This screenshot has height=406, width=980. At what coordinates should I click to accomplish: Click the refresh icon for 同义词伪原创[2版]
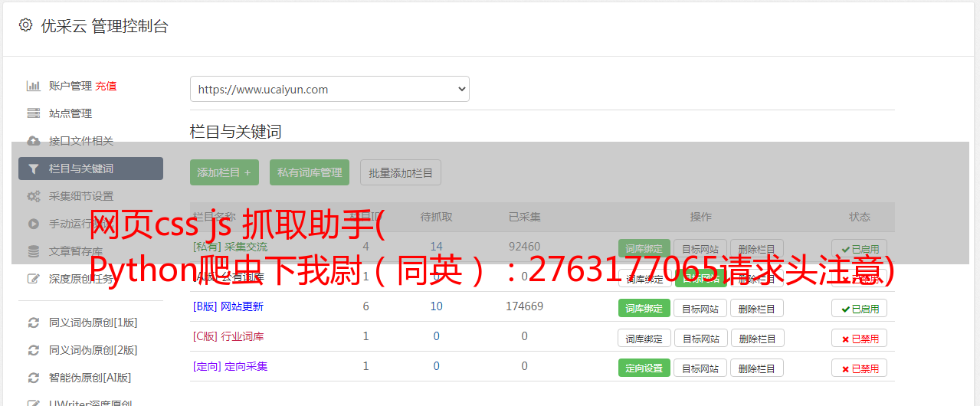click(x=34, y=350)
